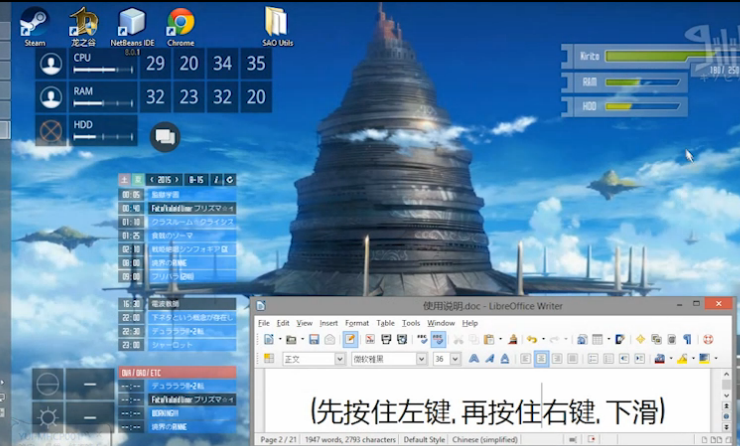
Task: Set Align Right paragraph icon
Action: (x=557, y=359)
